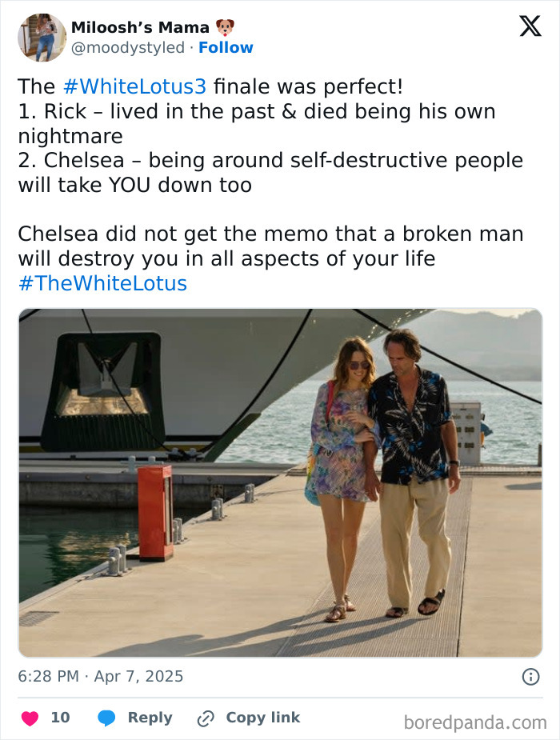Click the display name Miloosh's Mama

pos(141,26)
